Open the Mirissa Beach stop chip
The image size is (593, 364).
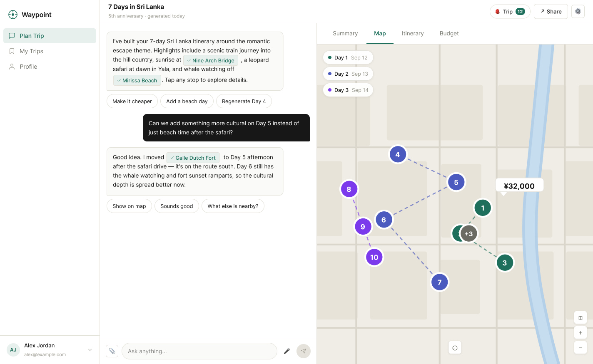pyautogui.click(x=137, y=80)
